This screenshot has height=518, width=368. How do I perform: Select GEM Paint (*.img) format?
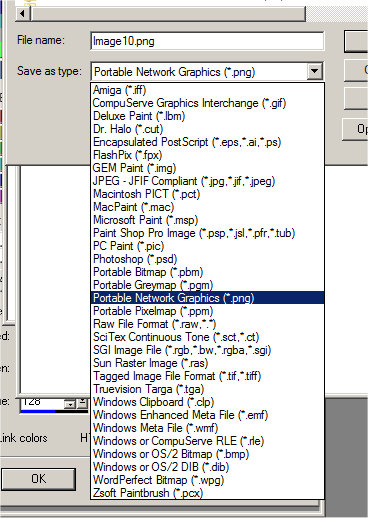(x=207, y=168)
